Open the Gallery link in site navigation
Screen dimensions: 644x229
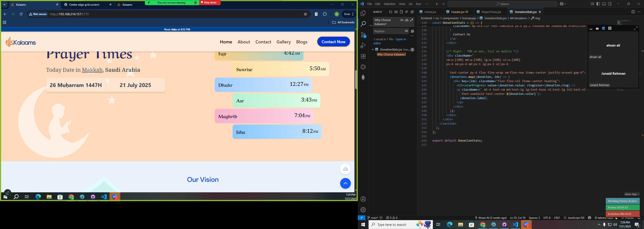[284, 42]
